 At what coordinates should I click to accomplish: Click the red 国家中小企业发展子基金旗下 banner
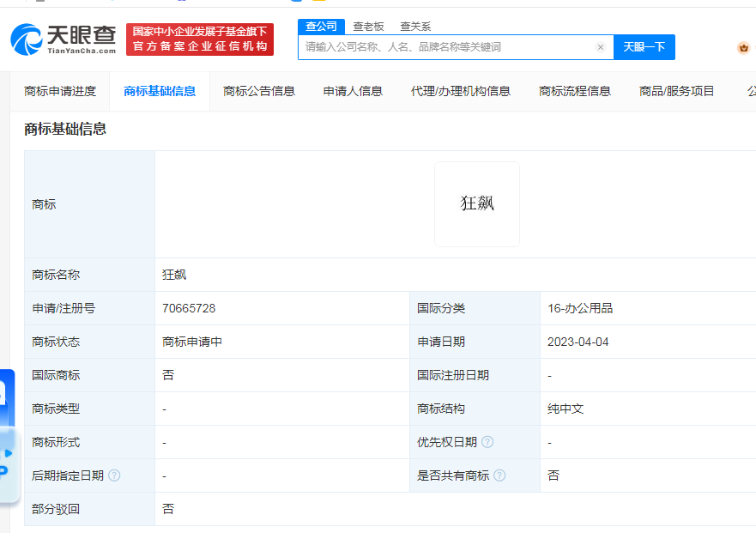[x=199, y=39]
